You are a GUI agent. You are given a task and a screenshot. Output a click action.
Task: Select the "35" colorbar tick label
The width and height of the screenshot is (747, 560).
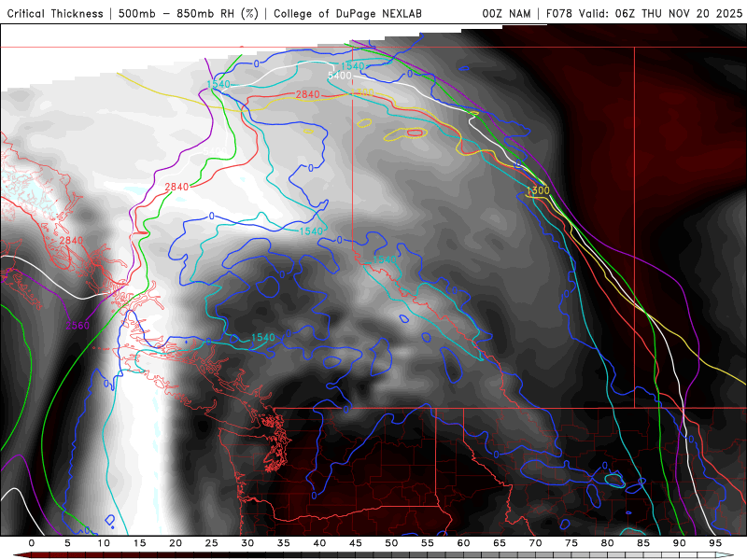[x=284, y=543]
